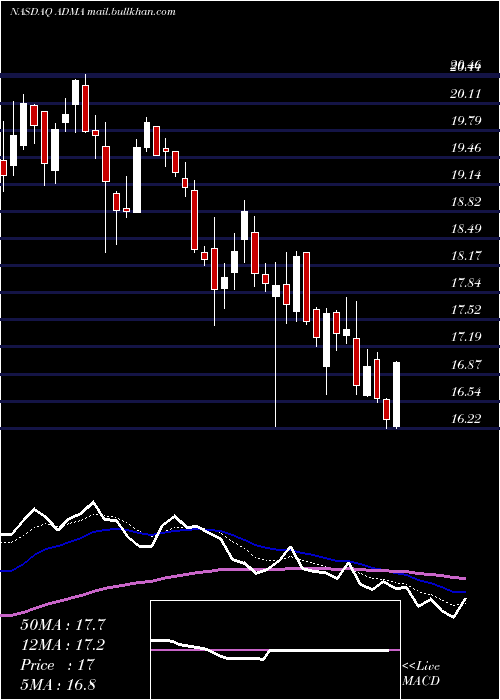This screenshot has height=700, width=500.
Task: Select the 19.46 price axis label
Action: [x=466, y=148]
